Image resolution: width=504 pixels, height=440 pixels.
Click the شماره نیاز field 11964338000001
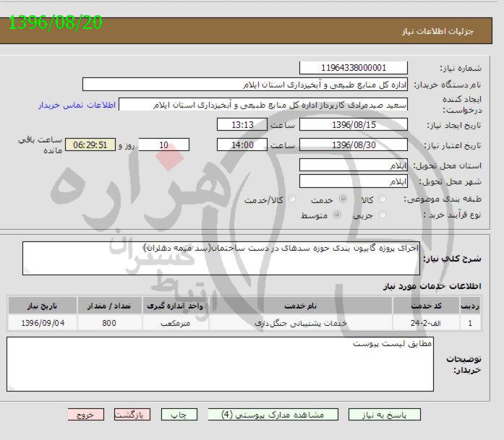pyautogui.click(x=354, y=68)
